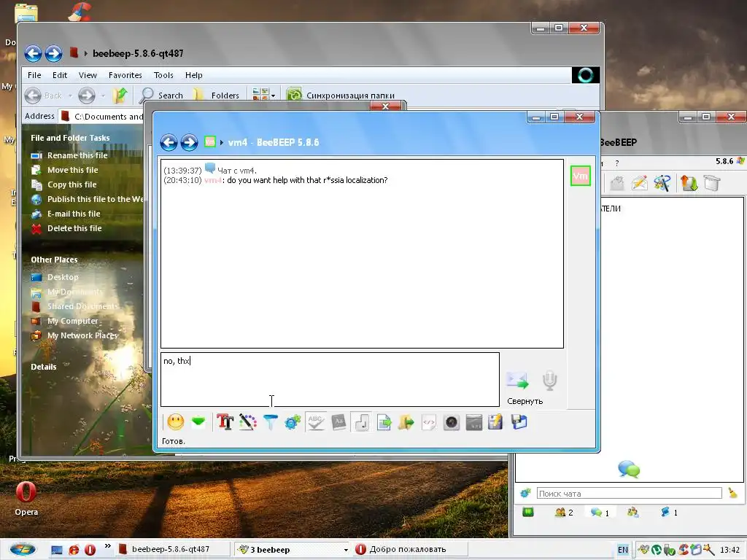Click the blue funnel filter icon
Screen dimensions: 747x560
(270, 422)
